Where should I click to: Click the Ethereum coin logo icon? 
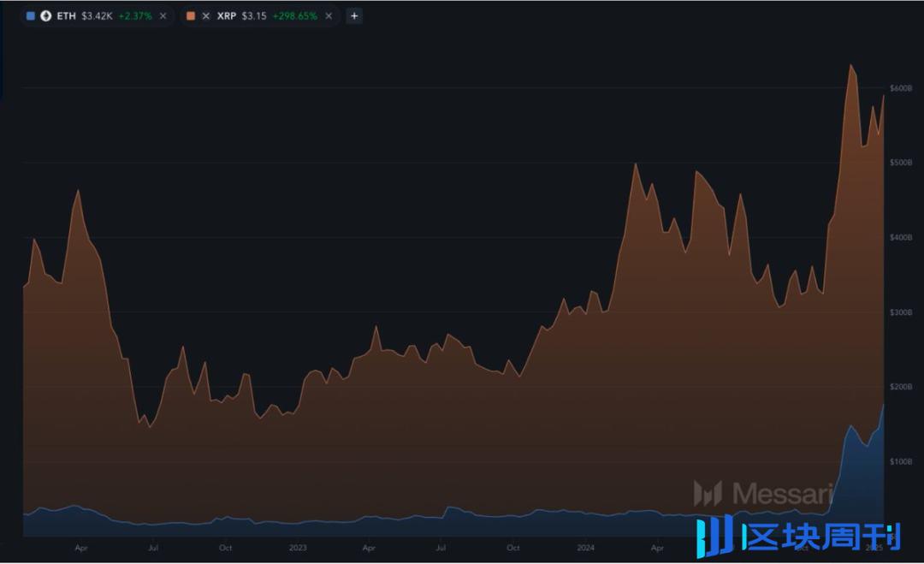coord(45,15)
